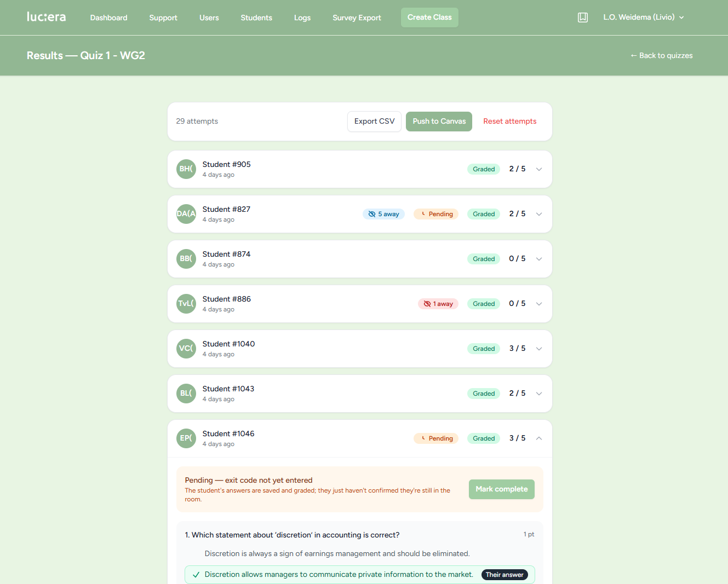Click the EP( avatar for Student #1046
Image resolution: width=728 pixels, height=584 pixels.
(x=186, y=438)
